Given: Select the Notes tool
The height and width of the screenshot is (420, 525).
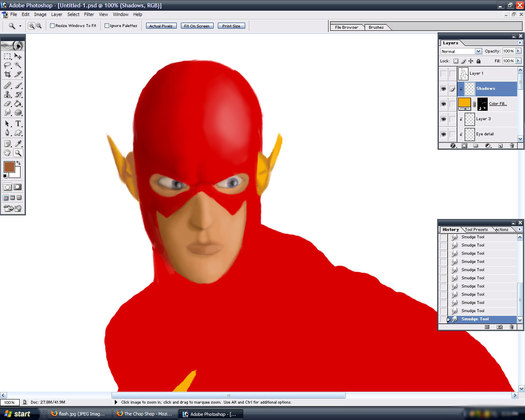Looking at the screenshot, I should 7,144.
